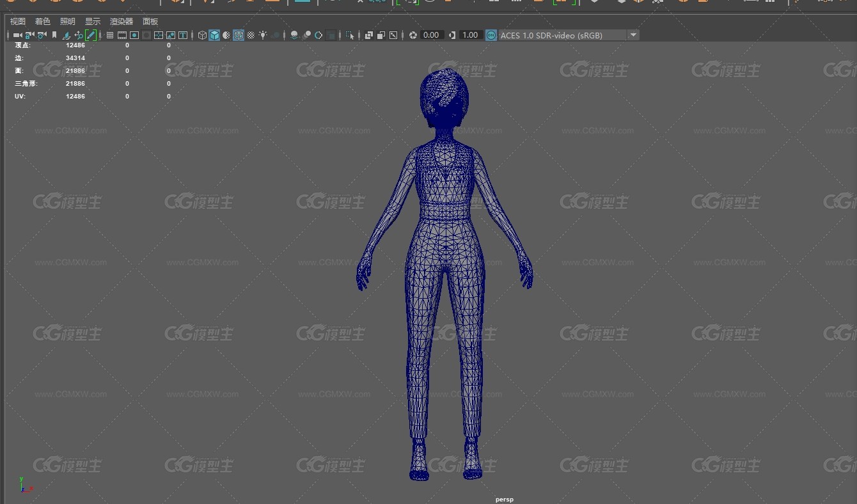Switch to Smooth Shade All mode
The height and width of the screenshot is (504, 857).
click(214, 35)
